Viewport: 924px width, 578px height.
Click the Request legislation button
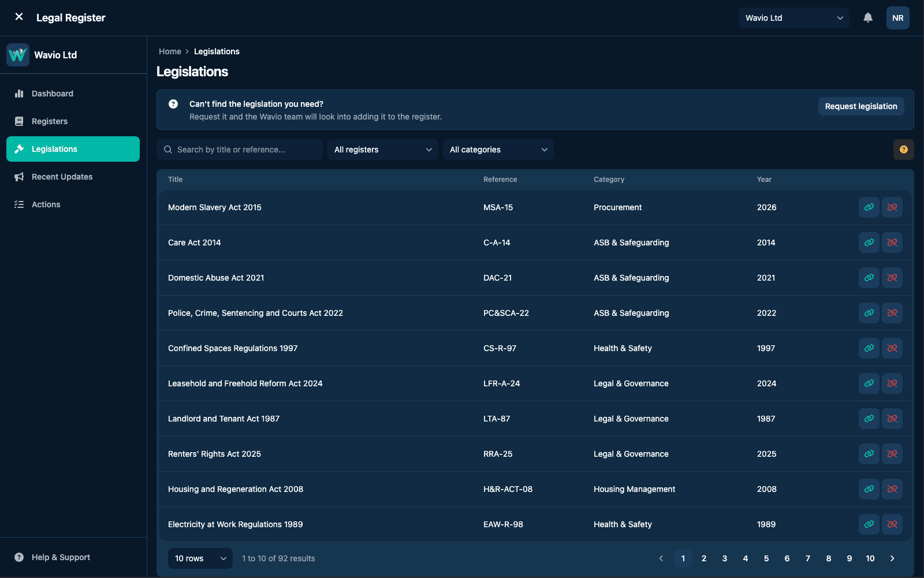coord(861,106)
